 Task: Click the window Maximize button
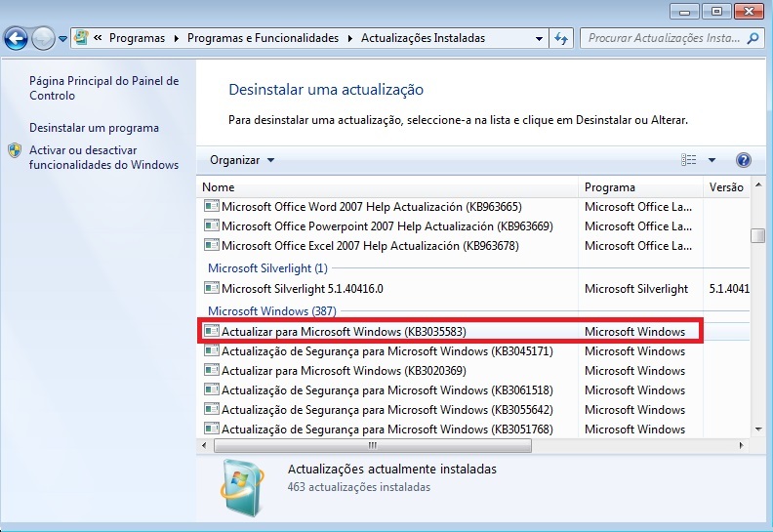pyautogui.click(x=716, y=12)
